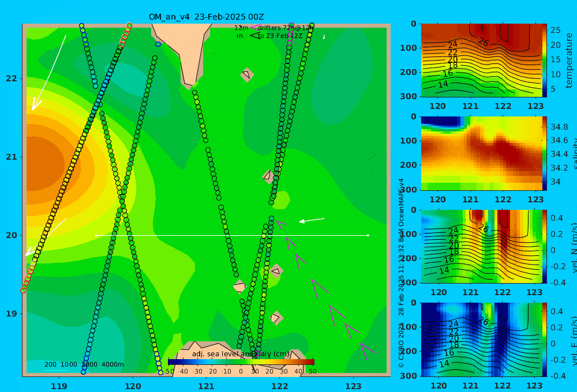Click longitude tick label 121 on main map
The height and width of the screenshot is (392, 577).
(206, 386)
